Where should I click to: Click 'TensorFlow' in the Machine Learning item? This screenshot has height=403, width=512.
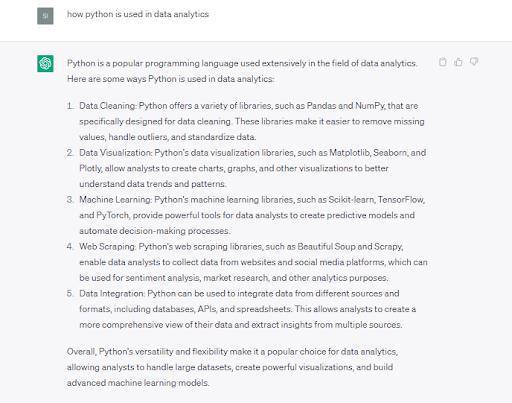click(401, 200)
